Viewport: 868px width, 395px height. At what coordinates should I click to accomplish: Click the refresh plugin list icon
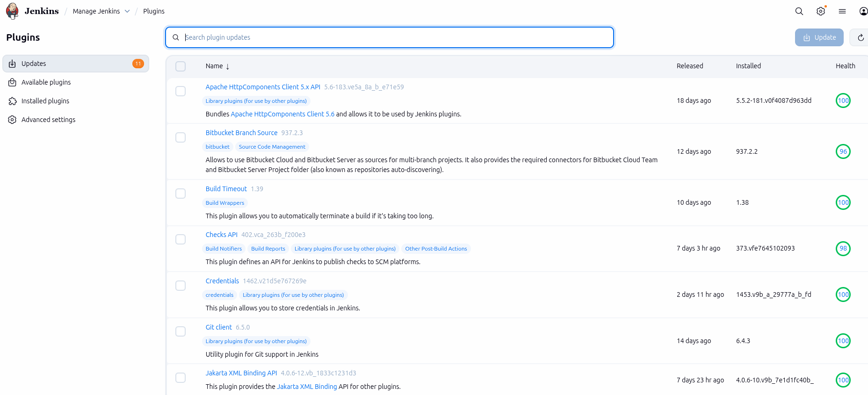click(x=861, y=37)
